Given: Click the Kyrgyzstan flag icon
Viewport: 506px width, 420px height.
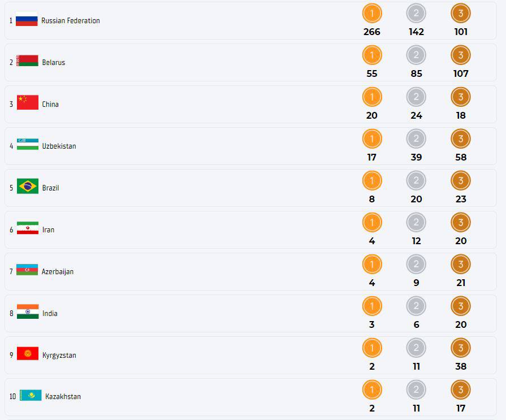Looking at the screenshot, I should click(x=28, y=354).
